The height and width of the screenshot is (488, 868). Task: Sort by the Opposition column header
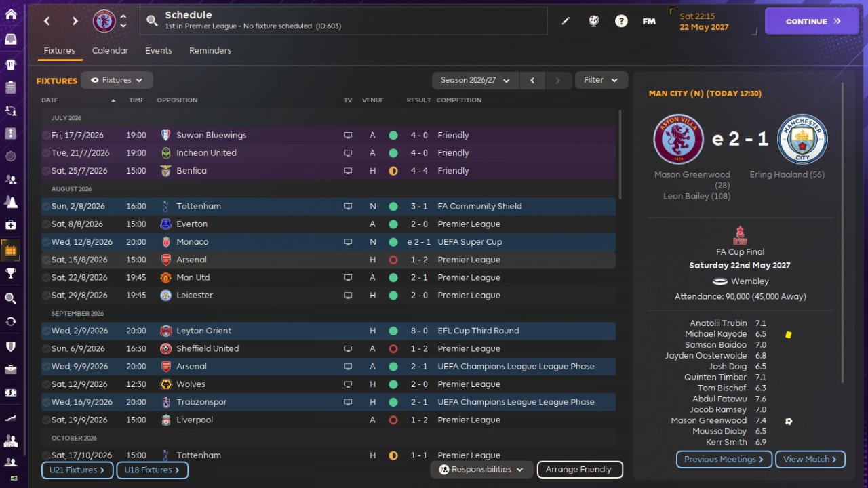point(177,100)
